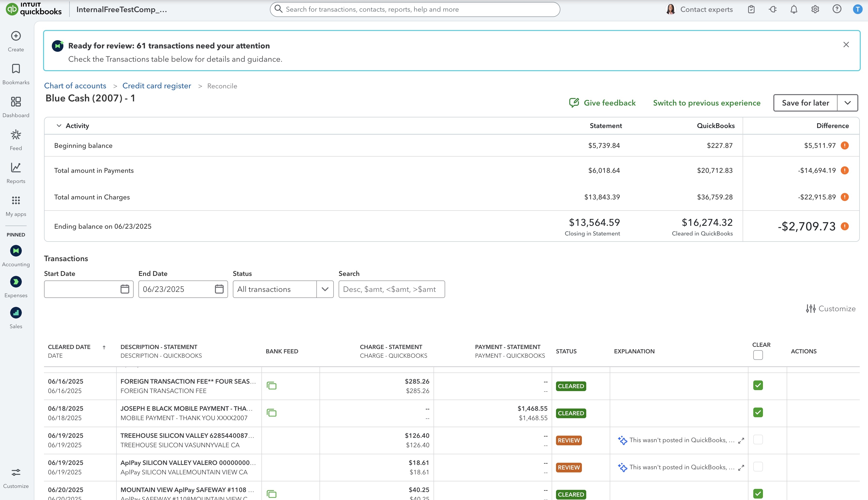The width and height of the screenshot is (868, 500).
Task: Open the tasks clipboard icon
Action: [x=751, y=9]
